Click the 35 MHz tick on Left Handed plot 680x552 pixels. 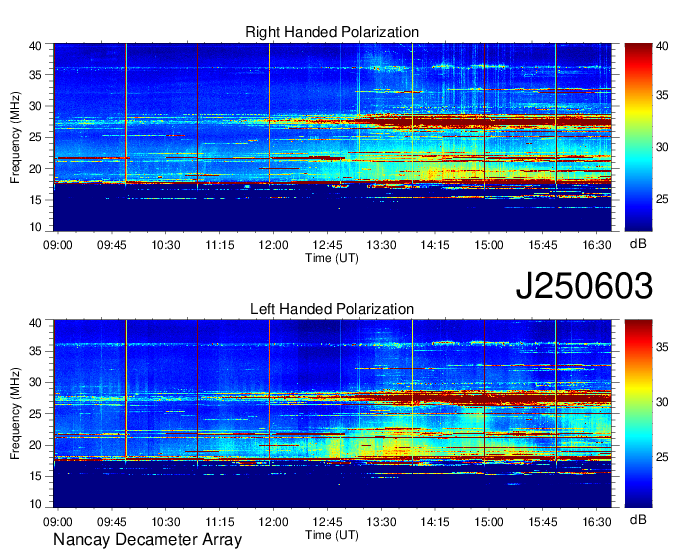(35, 351)
